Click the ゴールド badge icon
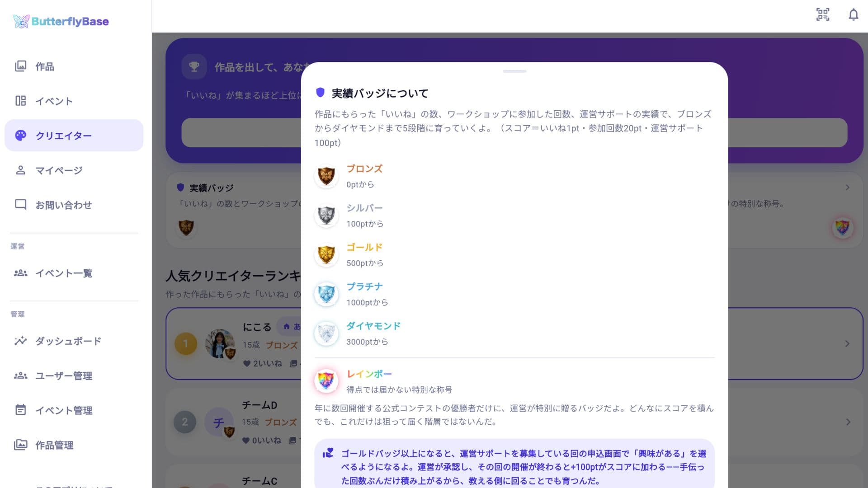 (x=326, y=255)
